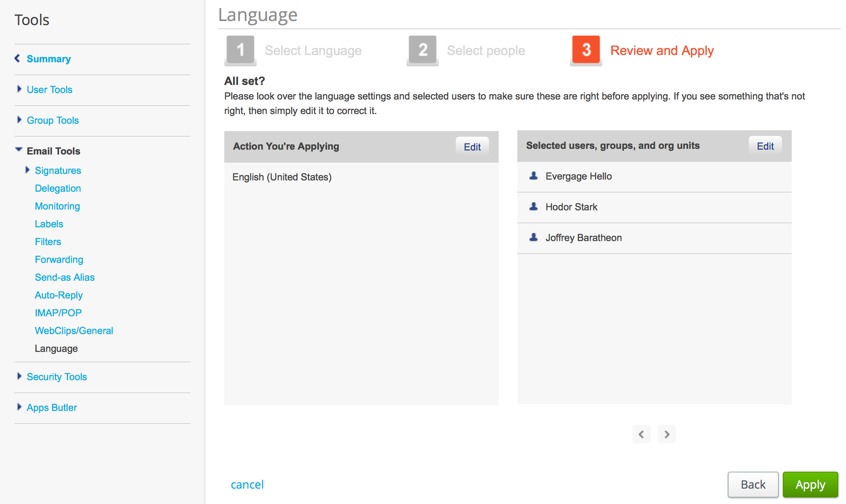Select the Email Tools heading
Image resolution: width=846 pixels, height=504 pixels.
(x=53, y=151)
